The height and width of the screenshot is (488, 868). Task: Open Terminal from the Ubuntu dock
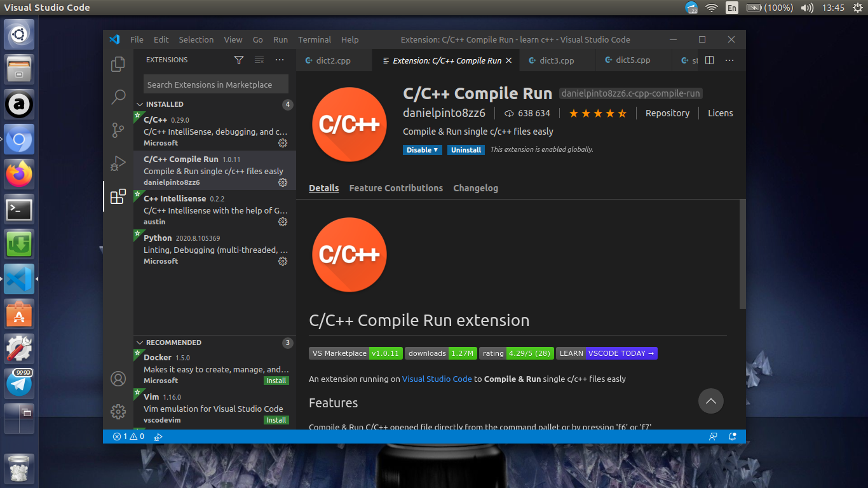point(19,209)
